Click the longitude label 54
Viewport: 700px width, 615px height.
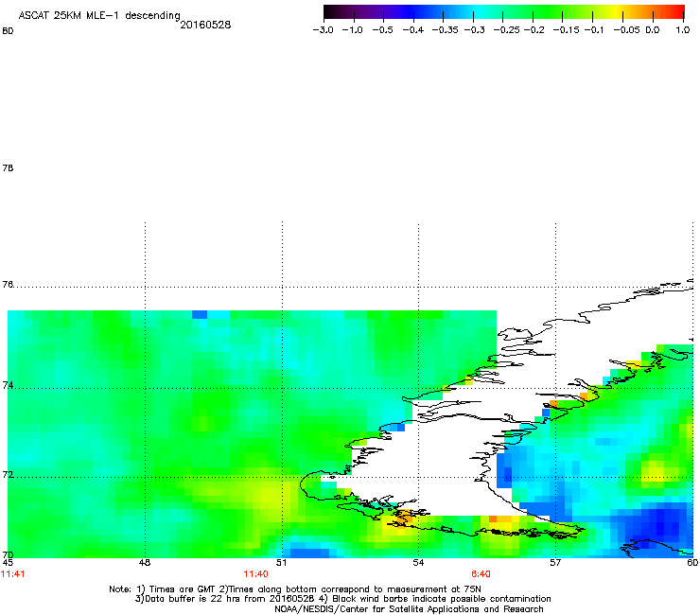click(x=418, y=563)
